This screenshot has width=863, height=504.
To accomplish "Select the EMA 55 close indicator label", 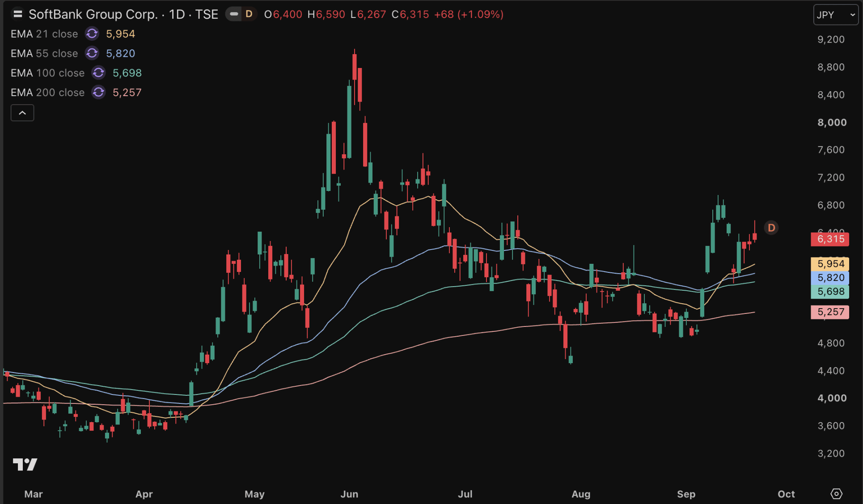I will (x=44, y=54).
